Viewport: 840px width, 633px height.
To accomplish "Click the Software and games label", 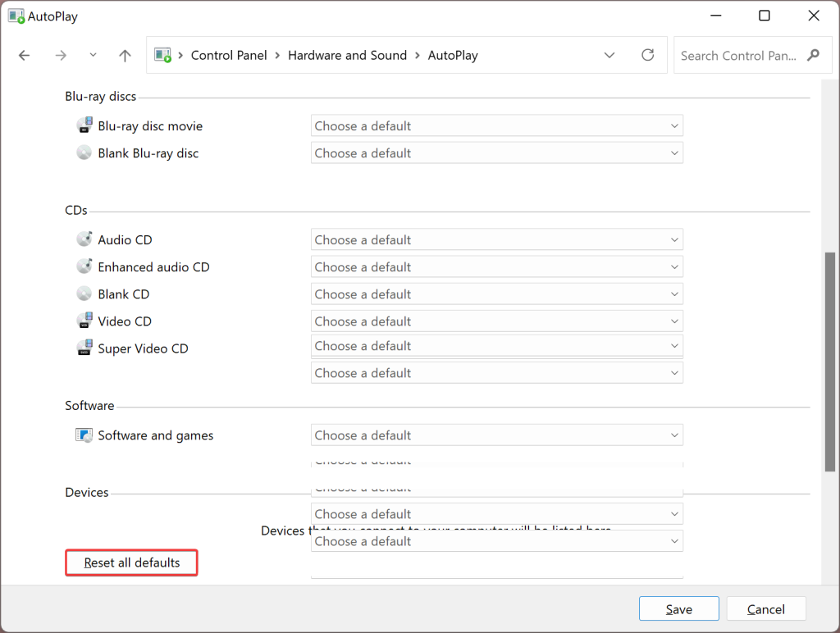I will coord(155,435).
